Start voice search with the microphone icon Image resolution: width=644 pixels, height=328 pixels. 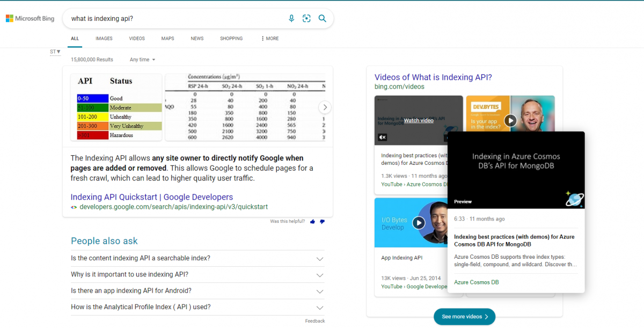[x=291, y=18]
